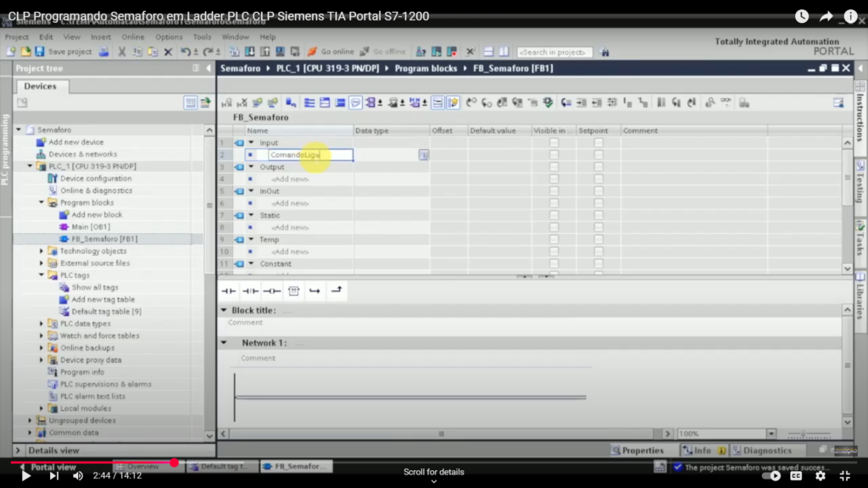
Task: Click the Save project icon
Action: pyautogui.click(x=39, y=52)
